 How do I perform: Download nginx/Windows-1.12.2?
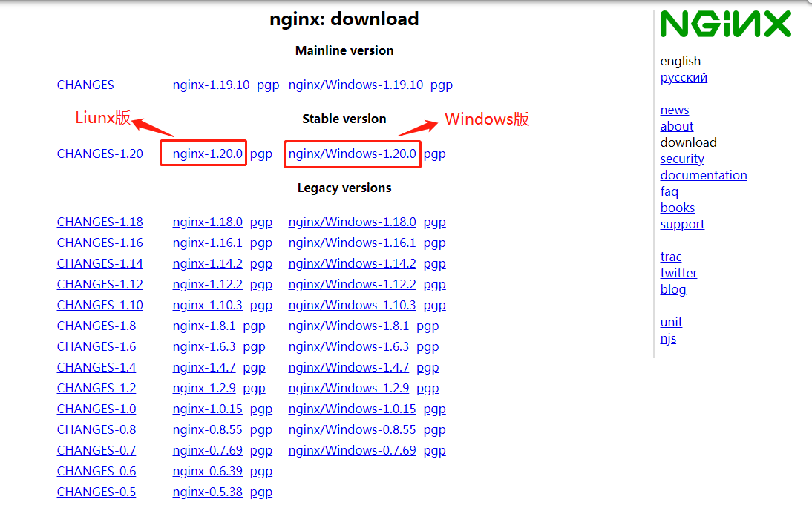352,284
